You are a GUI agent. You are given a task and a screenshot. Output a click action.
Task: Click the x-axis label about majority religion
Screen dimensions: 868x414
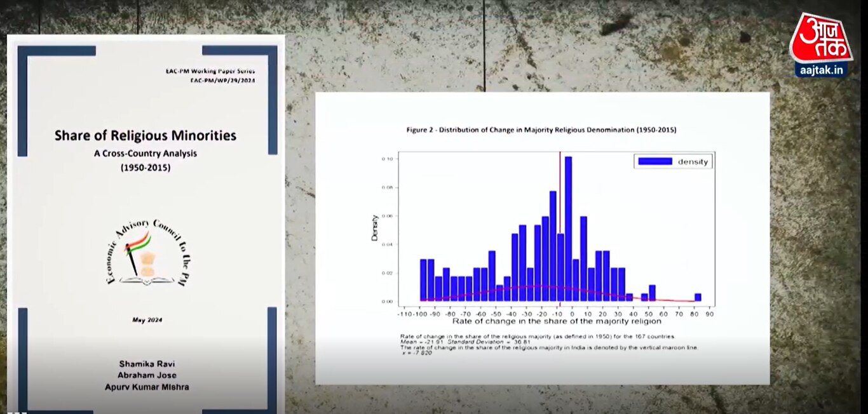tap(557, 322)
